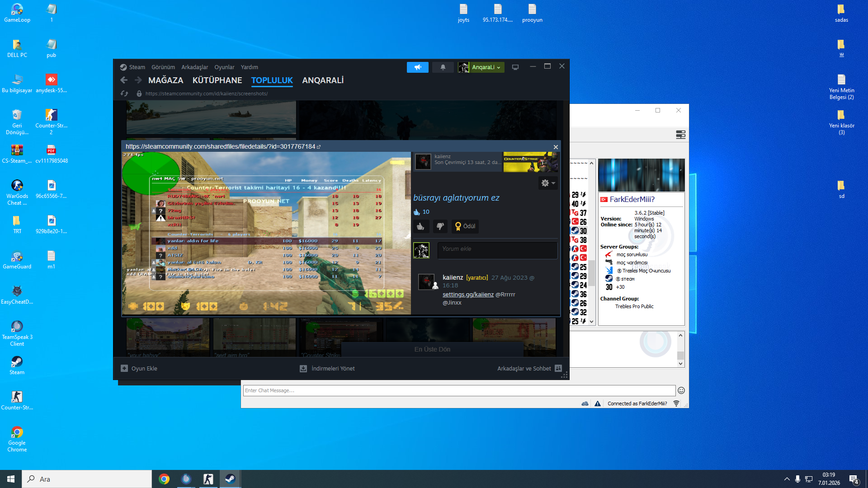This screenshot has width=868, height=488.
Task: Select the anydesk desktop icon
Action: (x=52, y=84)
